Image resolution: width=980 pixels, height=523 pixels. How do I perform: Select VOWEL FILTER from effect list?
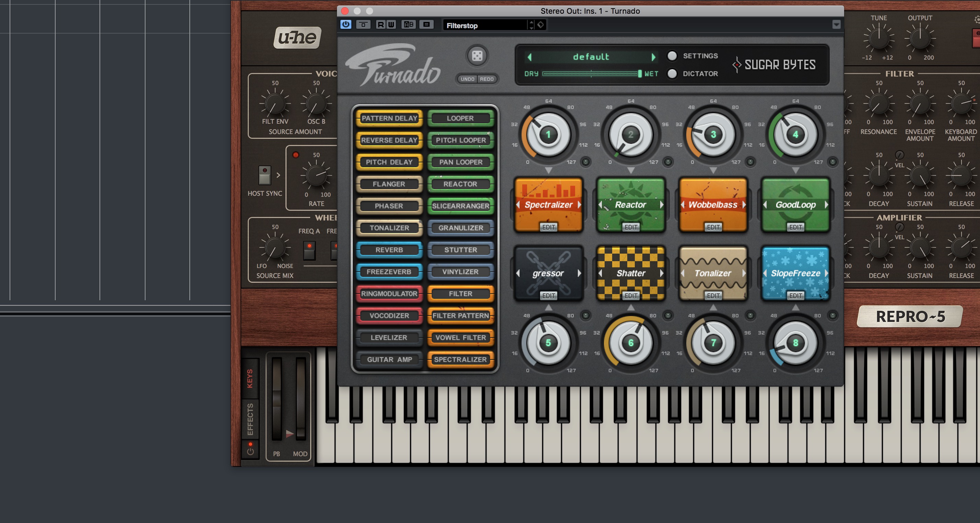click(460, 338)
